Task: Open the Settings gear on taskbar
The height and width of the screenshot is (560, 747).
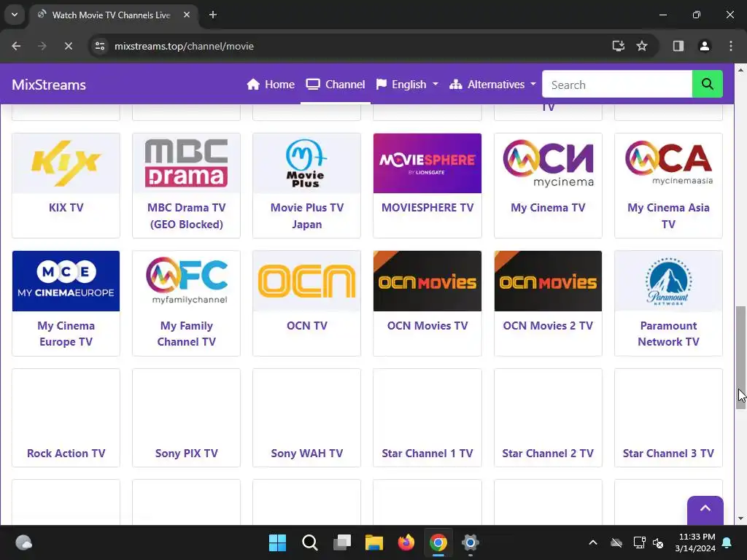Action: click(x=471, y=542)
